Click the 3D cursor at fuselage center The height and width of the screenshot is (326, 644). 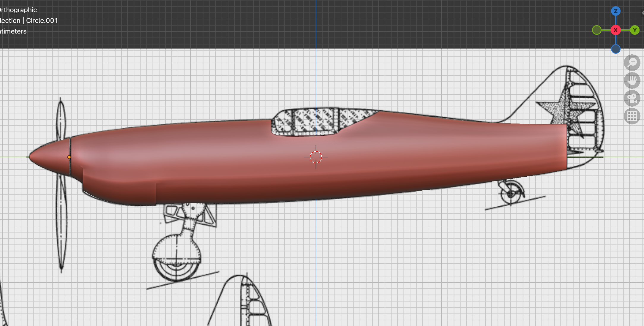316,157
